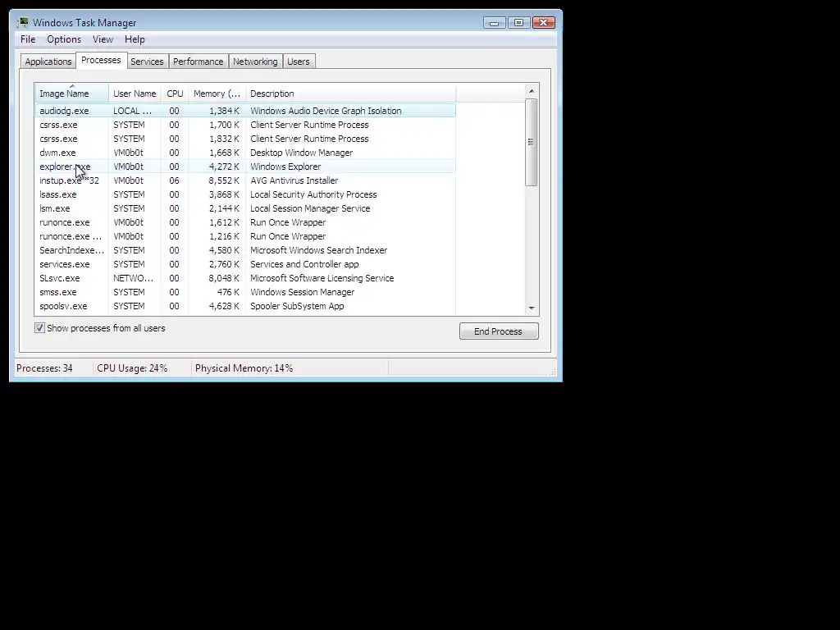Click the Spooler SubSystem App description

(297, 306)
